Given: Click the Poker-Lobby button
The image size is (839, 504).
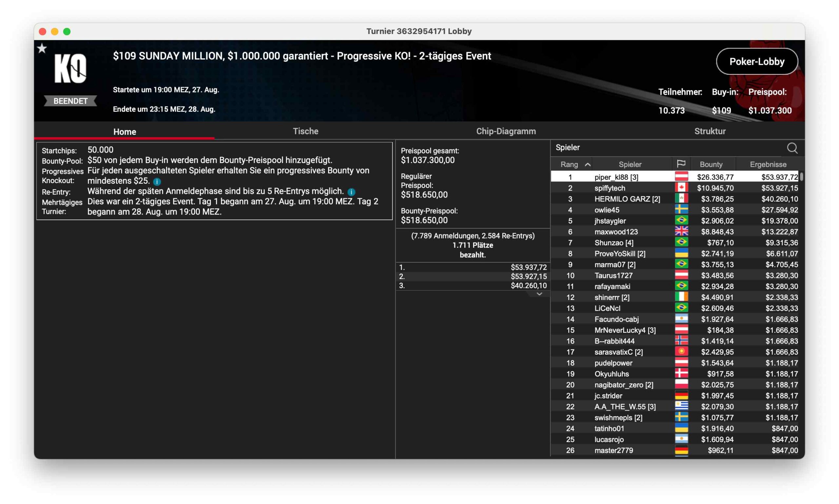Looking at the screenshot, I should tap(756, 62).
